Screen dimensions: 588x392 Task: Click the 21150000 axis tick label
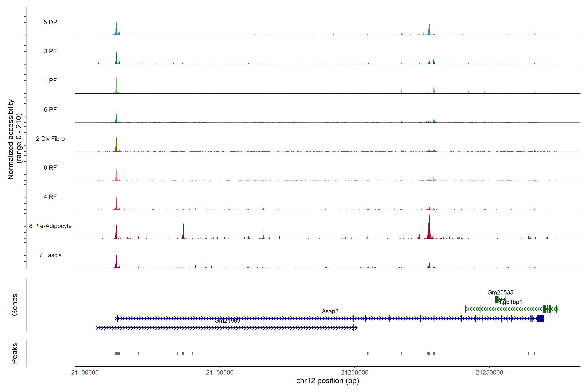click(x=220, y=373)
